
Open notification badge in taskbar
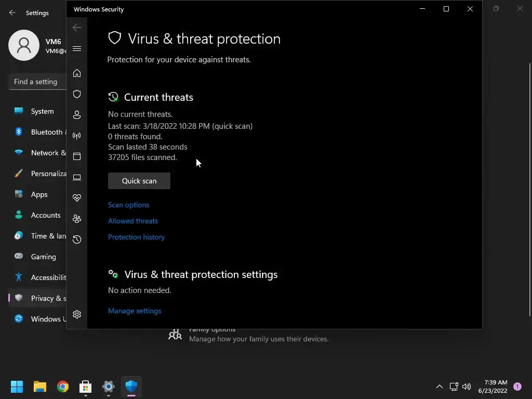517,387
